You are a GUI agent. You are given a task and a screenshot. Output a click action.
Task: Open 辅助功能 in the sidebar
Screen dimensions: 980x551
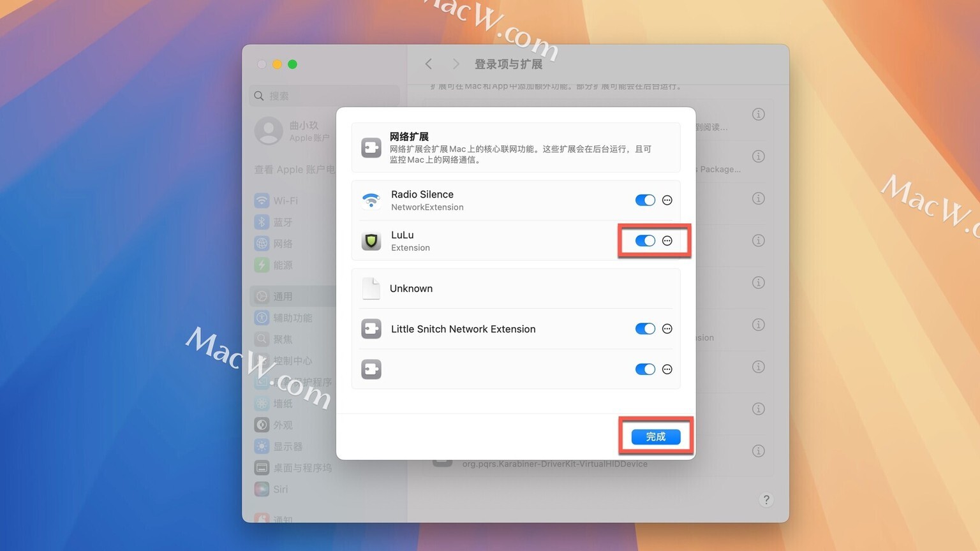click(293, 318)
